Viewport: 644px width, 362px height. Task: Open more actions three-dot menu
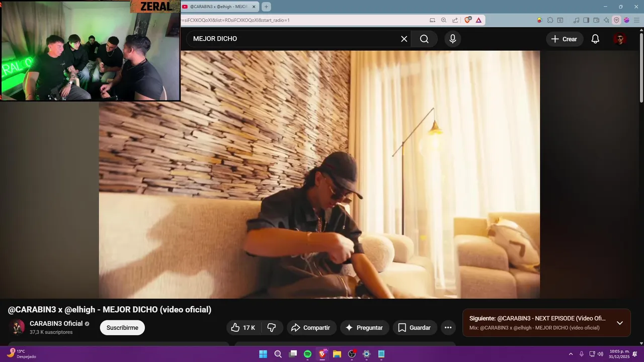click(448, 328)
